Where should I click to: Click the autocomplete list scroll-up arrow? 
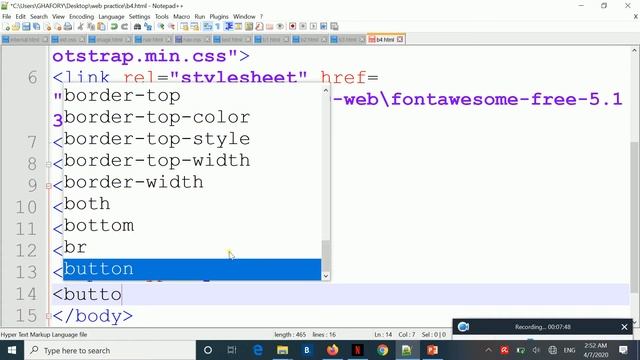326,91
